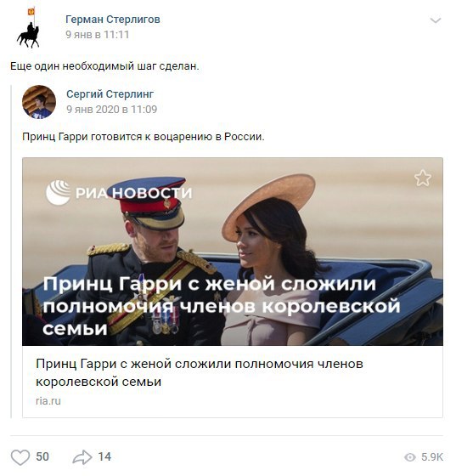Open Герман Стерлигов's horseman avatar
This screenshot has height=476, width=456.
(28, 28)
